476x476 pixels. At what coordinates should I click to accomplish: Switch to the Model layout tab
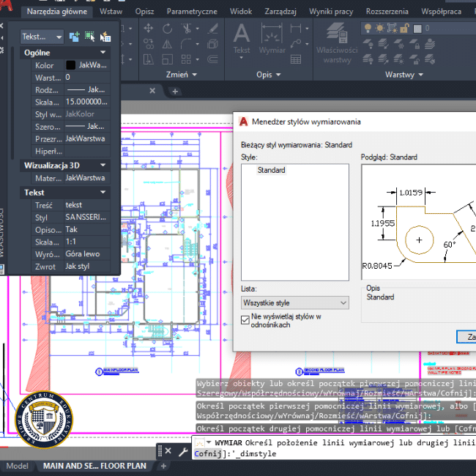click(18, 466)
